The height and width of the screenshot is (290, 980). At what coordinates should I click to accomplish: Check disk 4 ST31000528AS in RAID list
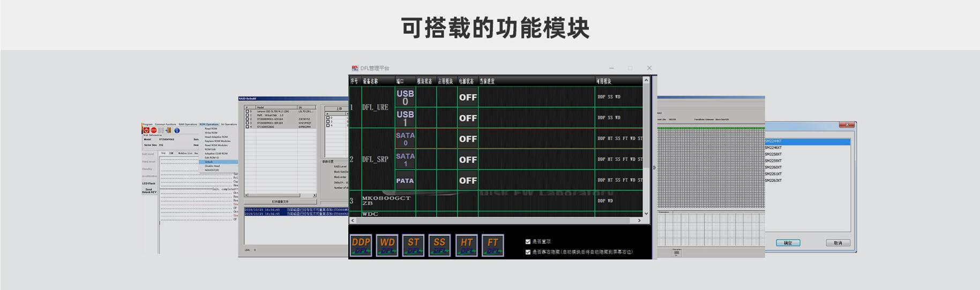point(247,126)
